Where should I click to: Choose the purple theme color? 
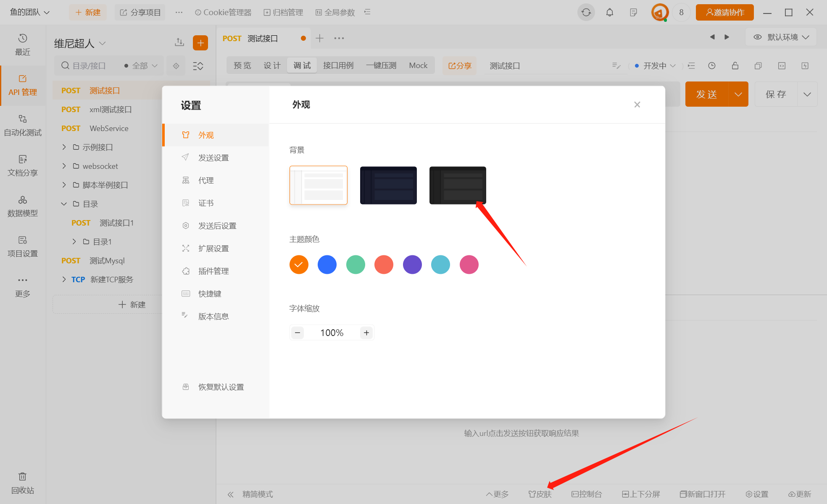click(412, 265)
